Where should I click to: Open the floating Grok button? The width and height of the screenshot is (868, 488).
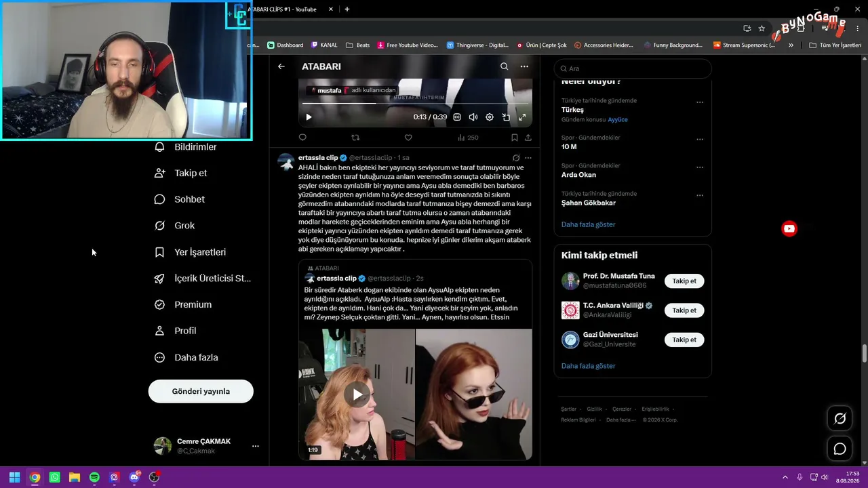click(840, 419)
